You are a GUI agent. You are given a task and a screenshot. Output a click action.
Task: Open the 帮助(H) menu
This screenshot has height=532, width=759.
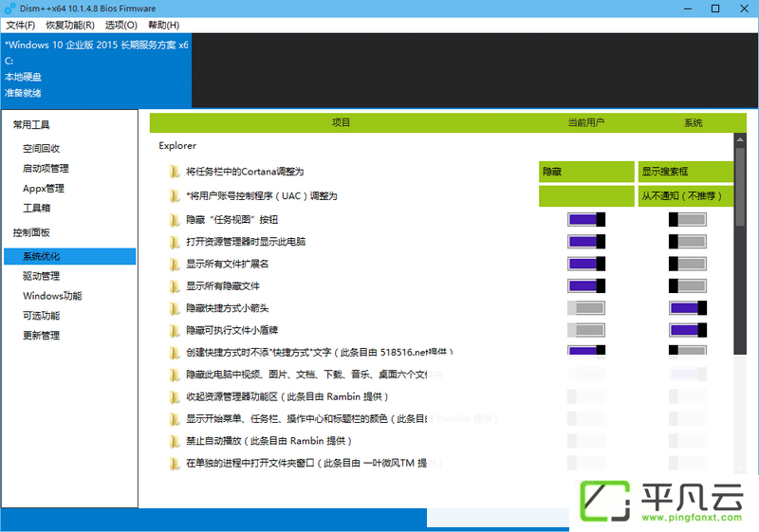point(163,26)
